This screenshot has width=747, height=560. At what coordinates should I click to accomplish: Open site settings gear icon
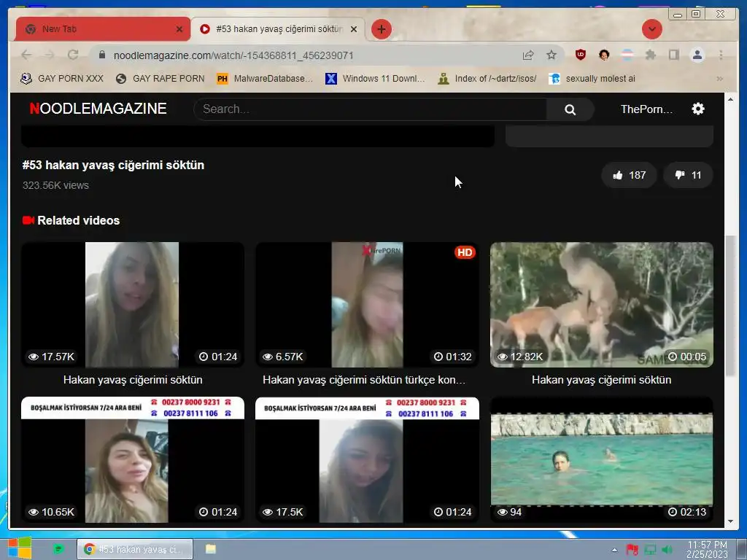(x=698, y=109)
